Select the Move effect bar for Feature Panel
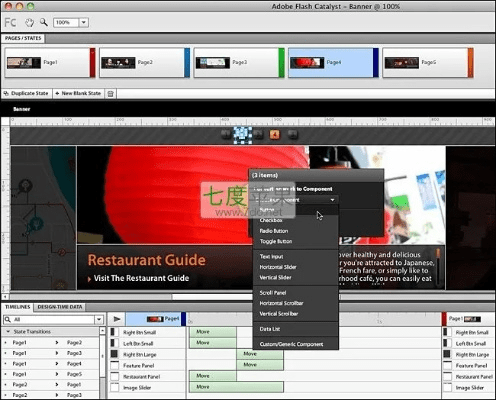The image size is (496, 400). (260, 365)
